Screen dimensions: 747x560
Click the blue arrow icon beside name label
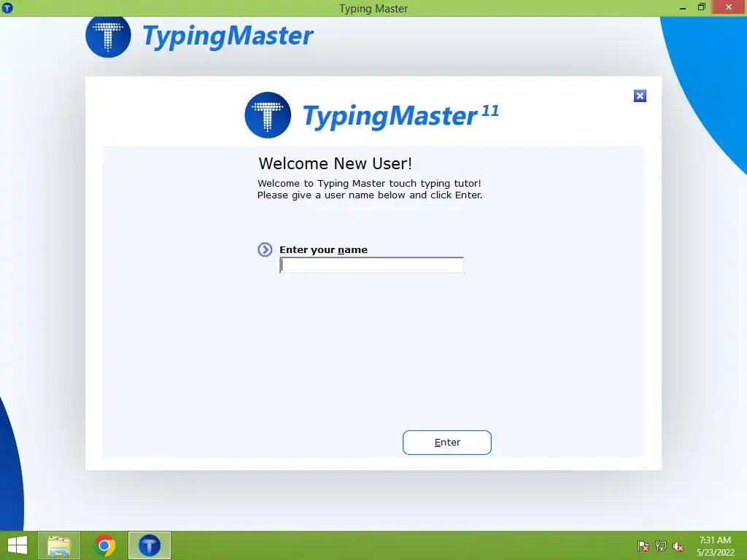tap(265, 249)
